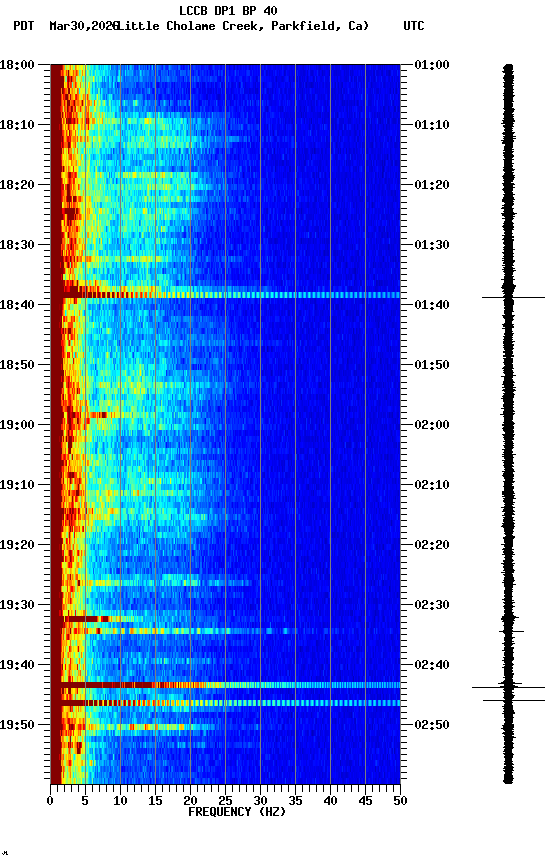Click the 10 Hz frequency axis label

click(120, 801)
